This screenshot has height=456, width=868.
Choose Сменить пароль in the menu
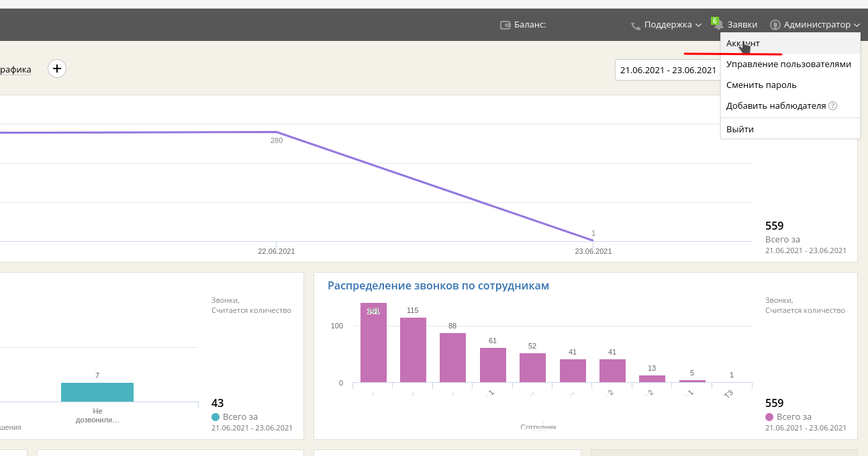pos(790,85)
